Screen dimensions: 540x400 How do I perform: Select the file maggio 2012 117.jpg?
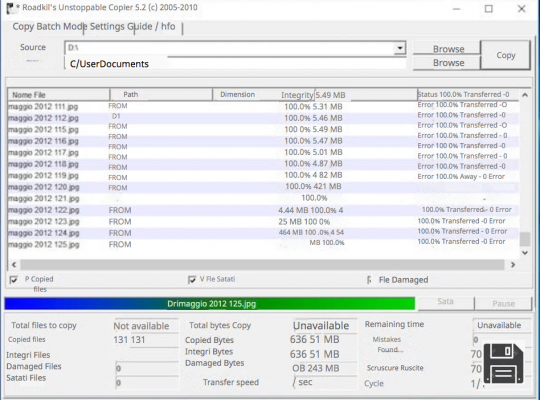43,152
